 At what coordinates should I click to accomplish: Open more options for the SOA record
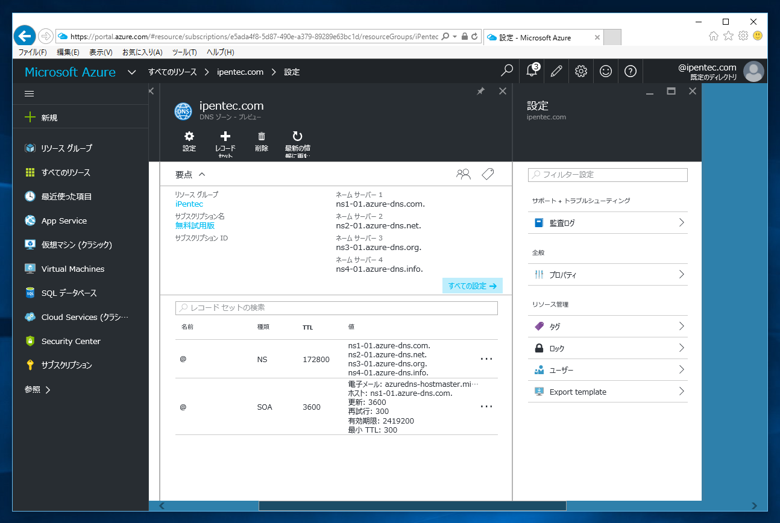(486, 407)
